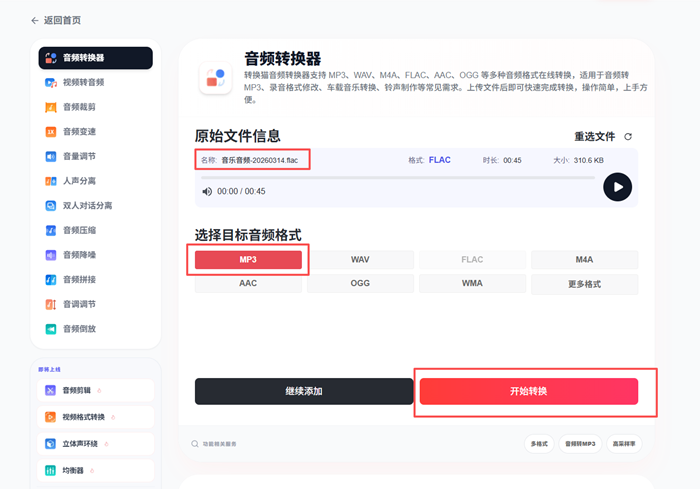Choose the greyed FLAC format option
The height and width of the screenshot is (489, 700).
tap(472, 260)
